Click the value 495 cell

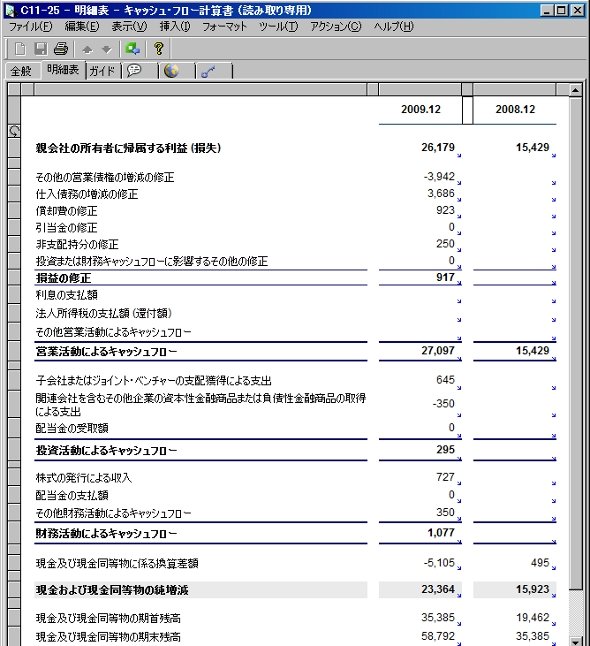click(540, 563)
